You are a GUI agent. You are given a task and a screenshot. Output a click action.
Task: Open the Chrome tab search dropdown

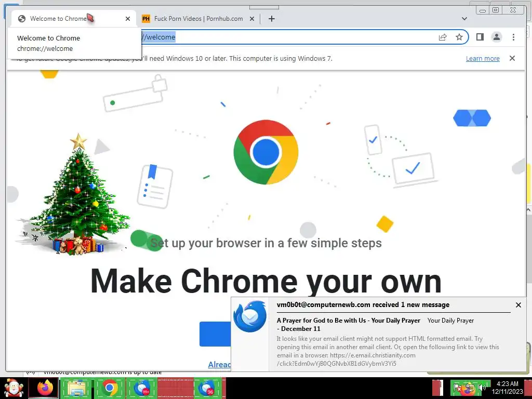464,19
